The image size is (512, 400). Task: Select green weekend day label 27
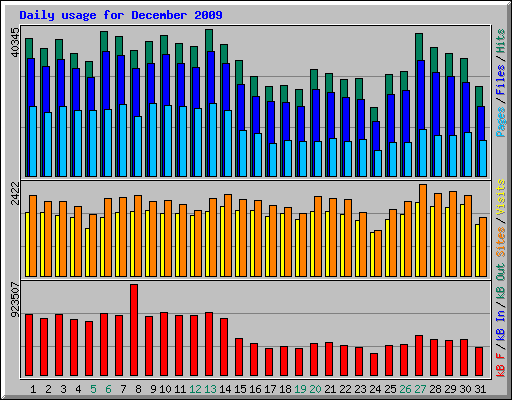(420, 389)
